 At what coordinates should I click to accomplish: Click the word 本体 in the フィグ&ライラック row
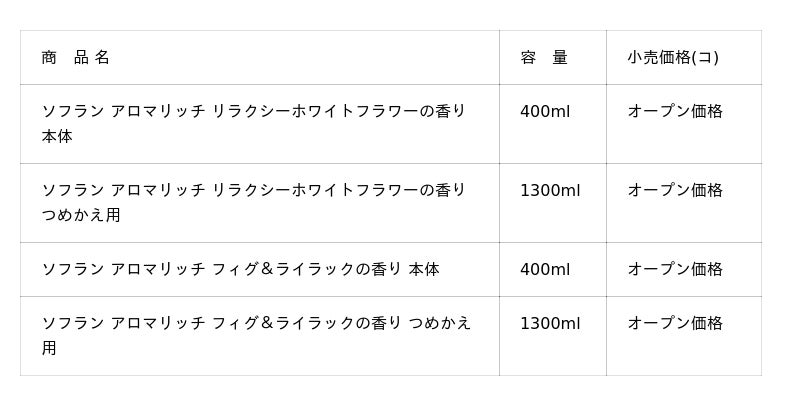click(424, 269)
